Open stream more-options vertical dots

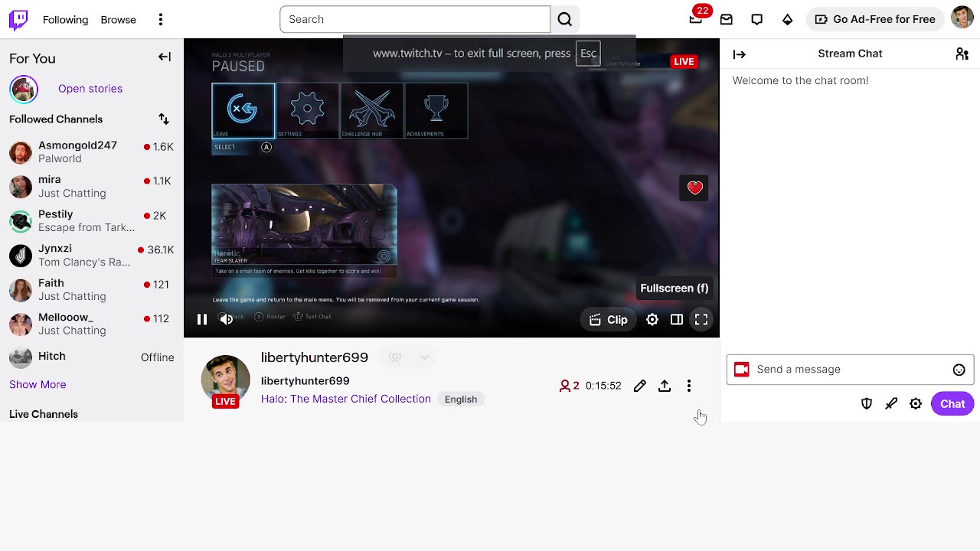pos(689,386)
